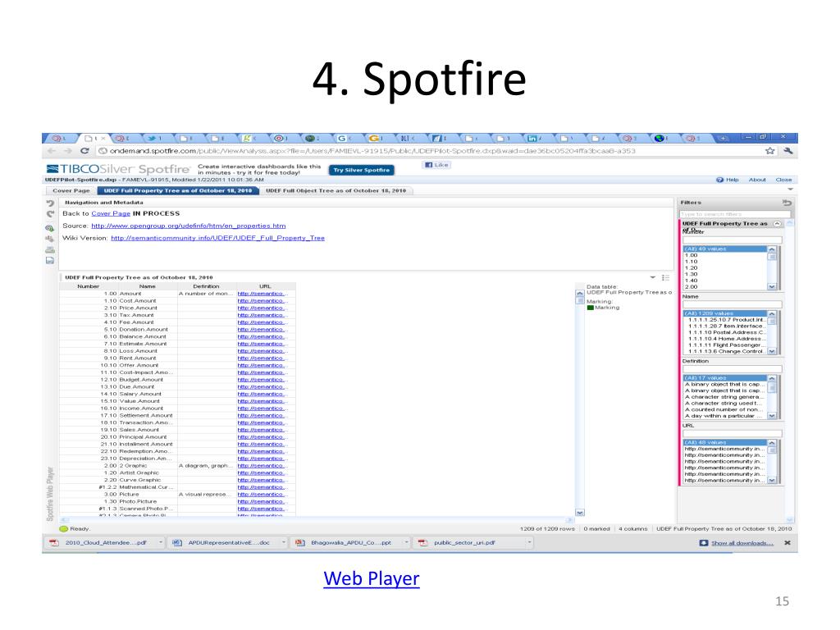Screen dimensions: 840x630
Task: Click the table's vertical scrollbar down arrow
Action: click(x=580, y=513)
